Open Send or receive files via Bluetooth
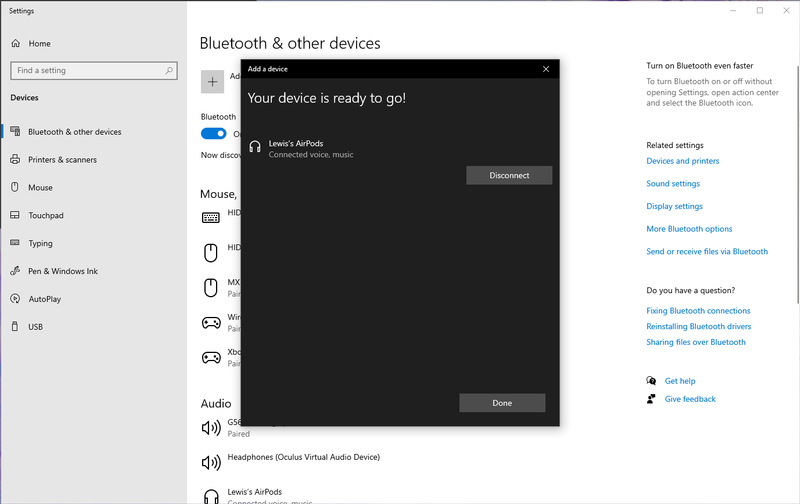800x504 pixels. (x=707, y=251)
